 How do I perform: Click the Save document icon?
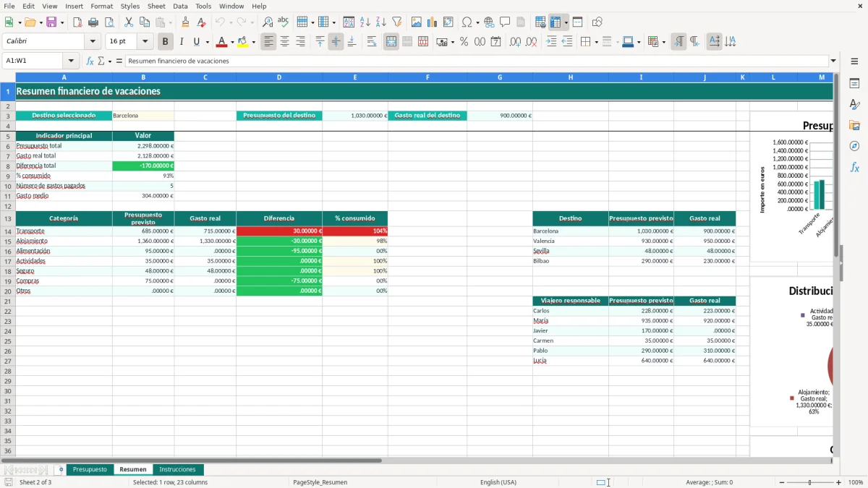[x=51, y=22]
